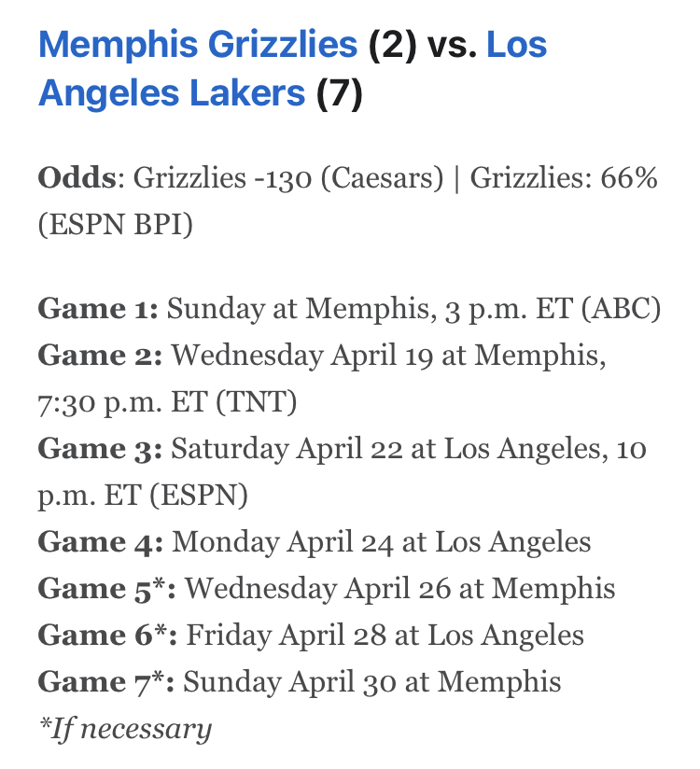Click the p.m. ET (ESPN) text
Image resolution: width=700 pixels, height=769 pixels.
143,496
